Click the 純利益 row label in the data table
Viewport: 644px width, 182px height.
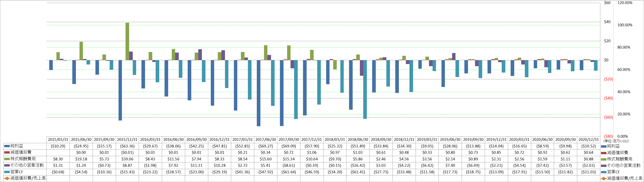pyautogui.click(x=17, y=146)
